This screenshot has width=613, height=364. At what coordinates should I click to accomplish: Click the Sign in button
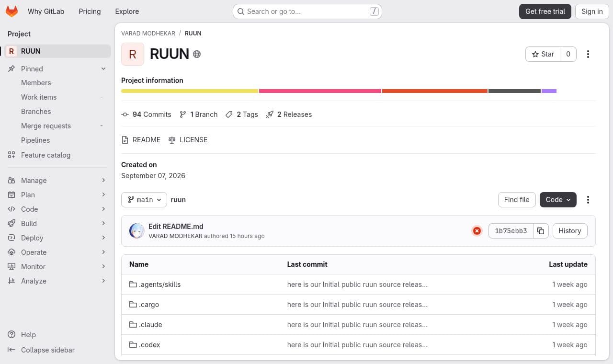[592, 11]
